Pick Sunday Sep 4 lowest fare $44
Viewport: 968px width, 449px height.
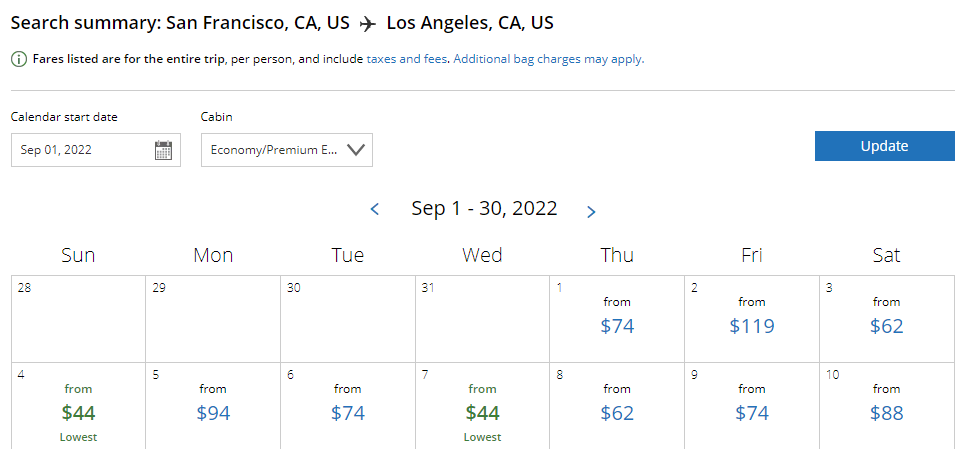click(x=78, y=412)
